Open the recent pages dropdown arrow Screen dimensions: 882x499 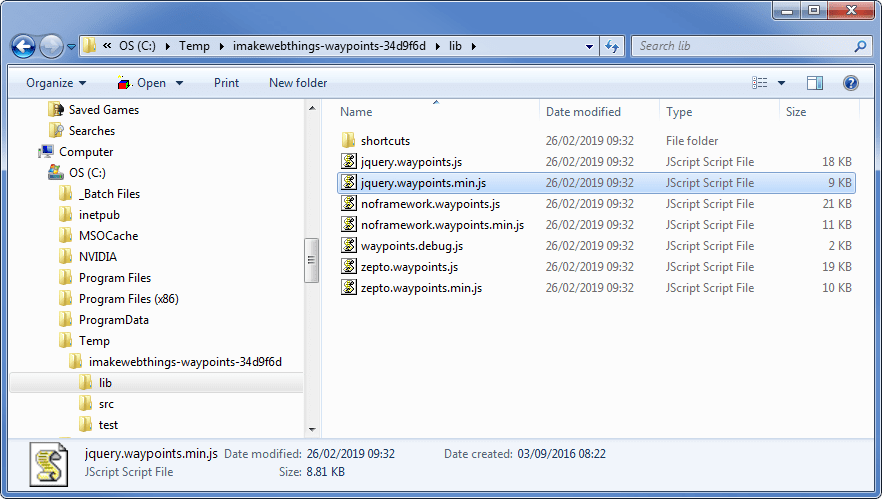tap(71, 47)
